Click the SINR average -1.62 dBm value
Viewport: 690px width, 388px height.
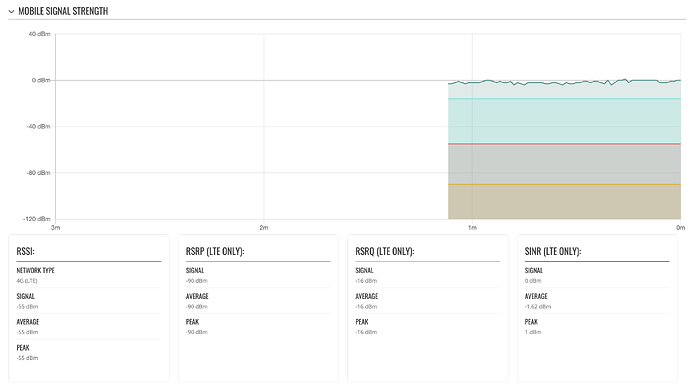click(538, 307)
